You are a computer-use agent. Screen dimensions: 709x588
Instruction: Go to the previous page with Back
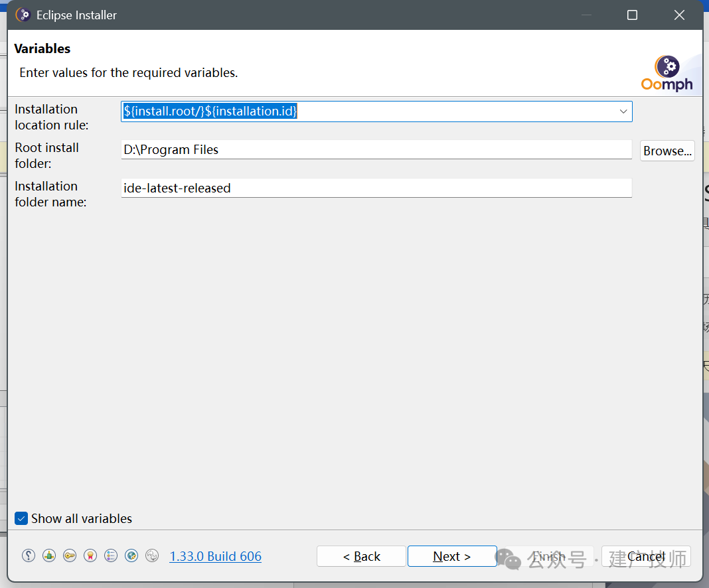(x=361, y=556)
